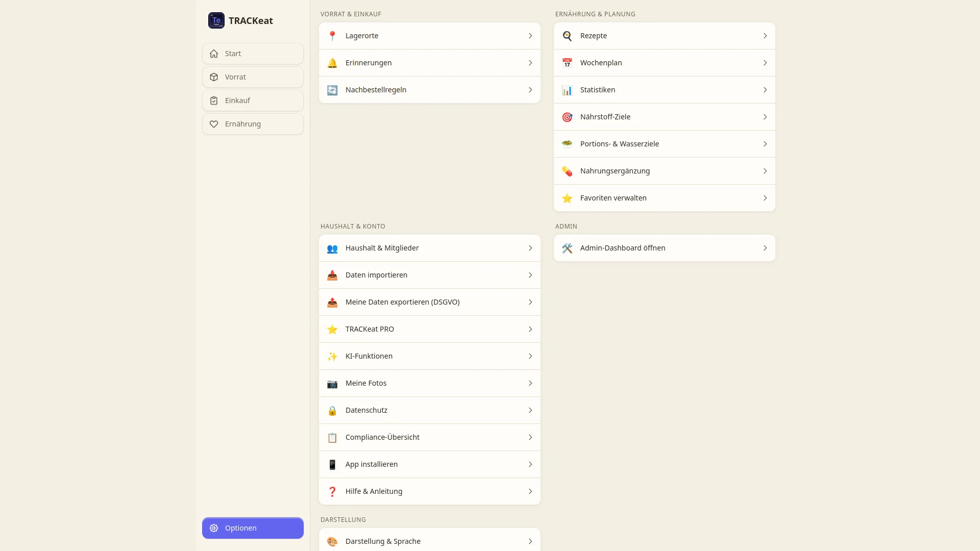
Task: Click the inbox icon for Daten importieren
Action: pyautogui.click(x=332, y=275)
